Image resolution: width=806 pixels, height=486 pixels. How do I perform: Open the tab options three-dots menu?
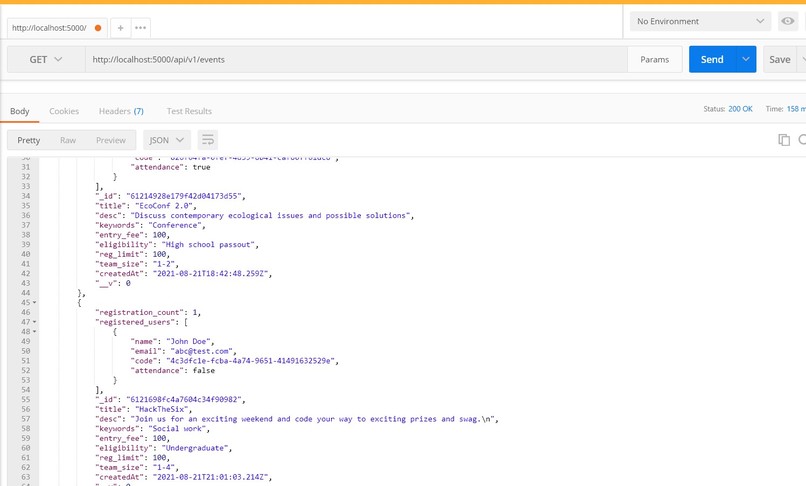(x=140, y=28)
